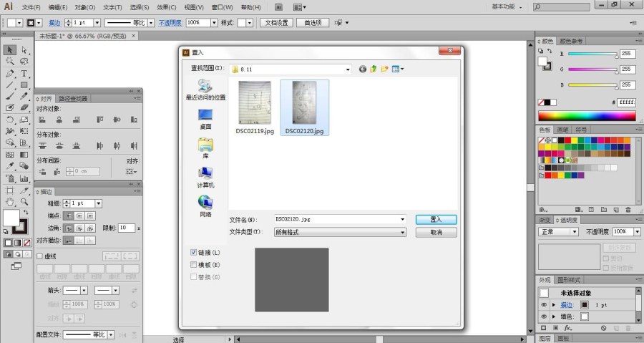Click the color spectrum bar in Color panel
Viewport: 644px width, 343px height.
point(587,116)
